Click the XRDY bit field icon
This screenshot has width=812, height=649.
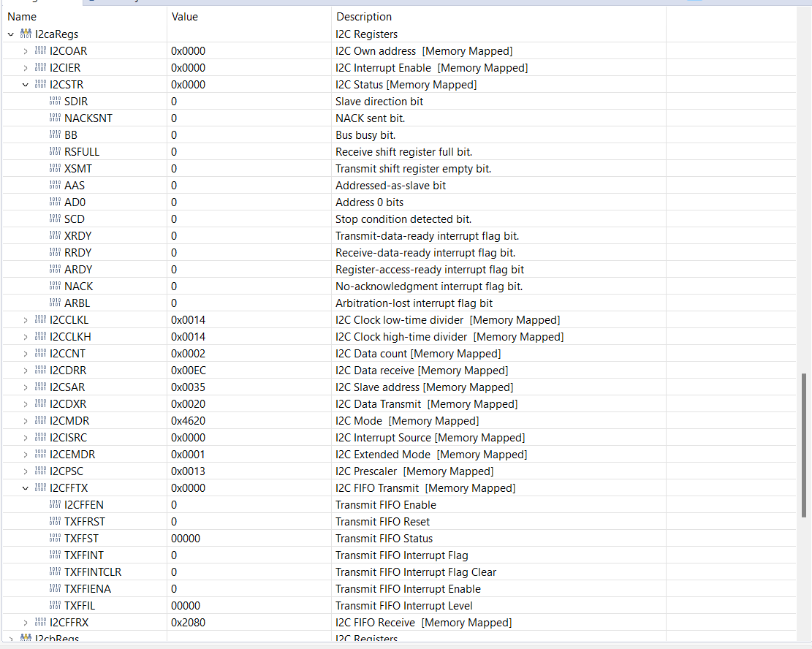(x=55, y=235)
